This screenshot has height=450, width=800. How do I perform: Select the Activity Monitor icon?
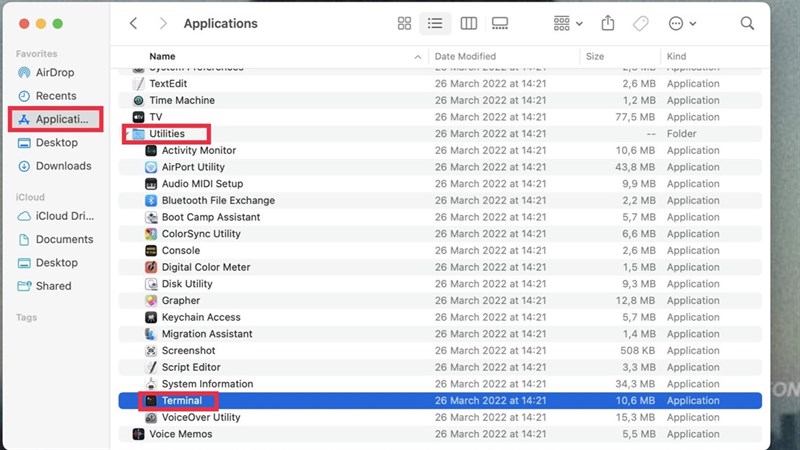pyautogui.click(x=151, y=151)
